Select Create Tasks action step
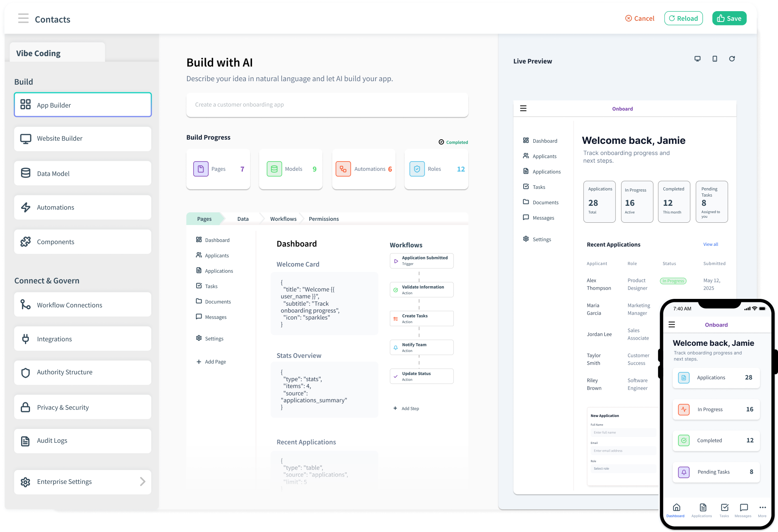The image size is (778, 532). 422,319
